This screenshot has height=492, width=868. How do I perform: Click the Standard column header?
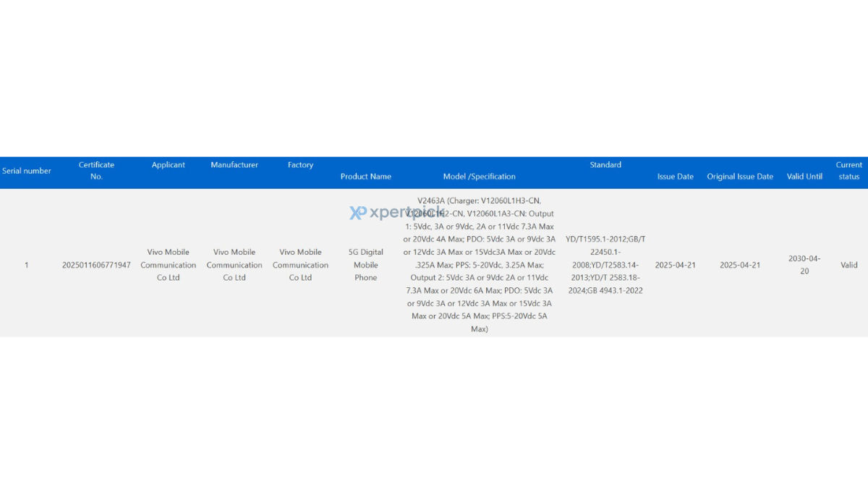pyautogui.click(x=605, y=165)
